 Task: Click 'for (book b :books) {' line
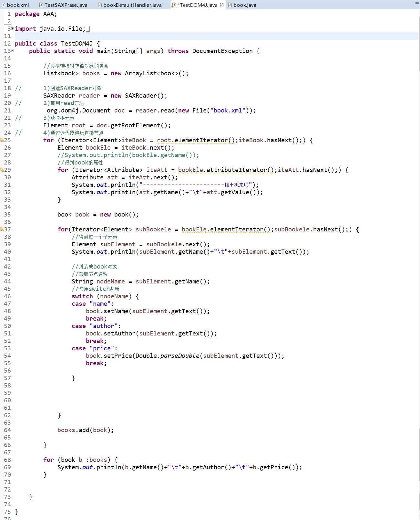[x=80, y=460]
